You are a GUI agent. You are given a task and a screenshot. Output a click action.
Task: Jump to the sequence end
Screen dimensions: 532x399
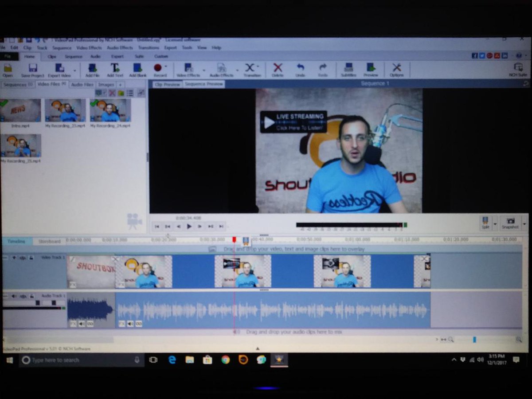click(221, 226)
